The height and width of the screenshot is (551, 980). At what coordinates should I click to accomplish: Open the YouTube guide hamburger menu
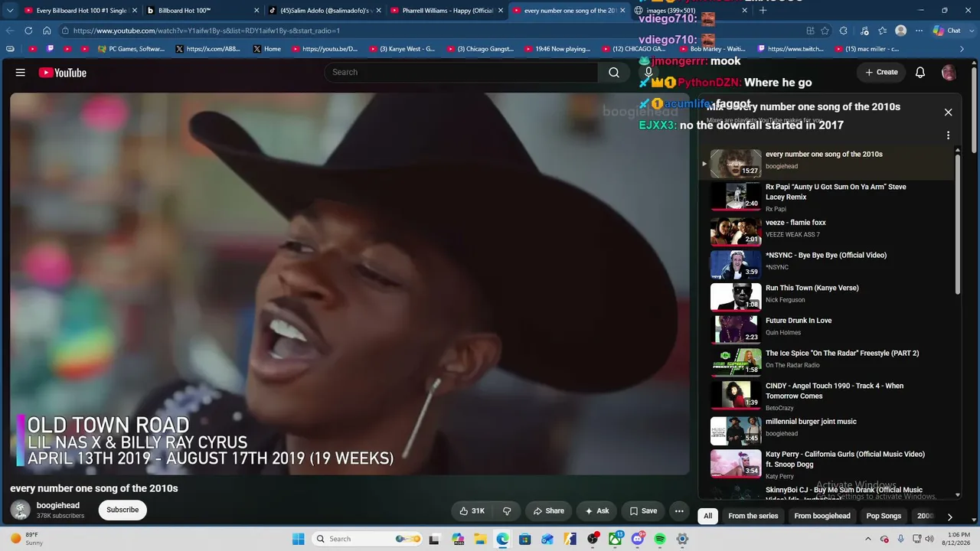21,73
